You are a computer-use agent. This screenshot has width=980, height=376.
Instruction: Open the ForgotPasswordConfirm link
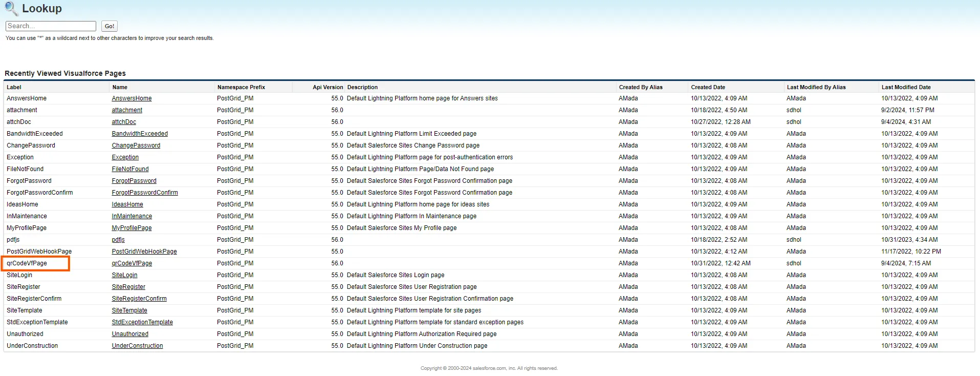pyautogui.click(x=145, y=193)
